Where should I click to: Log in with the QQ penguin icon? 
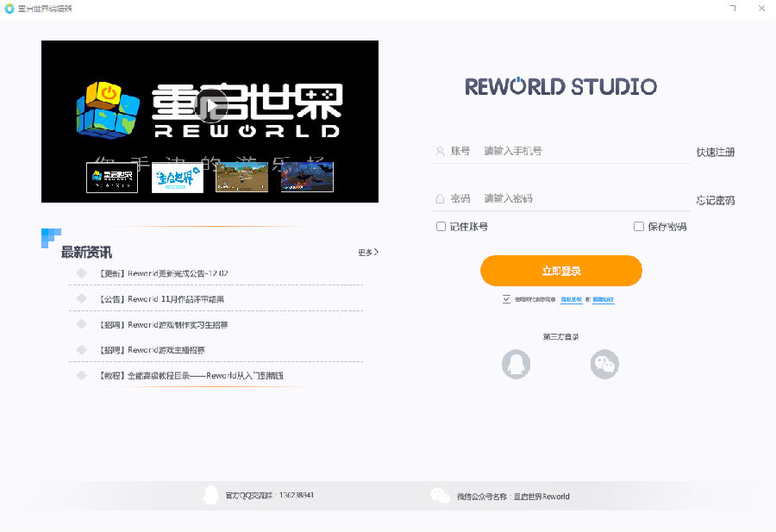(x=516, y=364)
